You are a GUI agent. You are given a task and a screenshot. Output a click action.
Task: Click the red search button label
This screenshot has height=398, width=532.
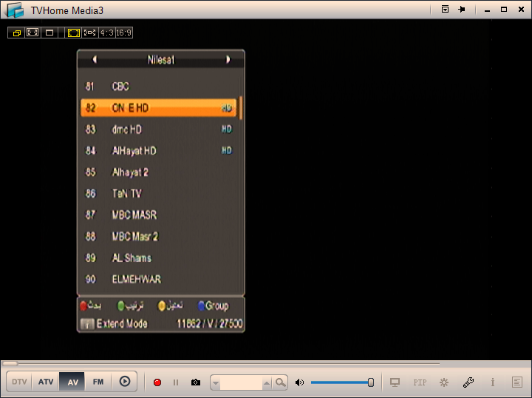click(91, 306)
